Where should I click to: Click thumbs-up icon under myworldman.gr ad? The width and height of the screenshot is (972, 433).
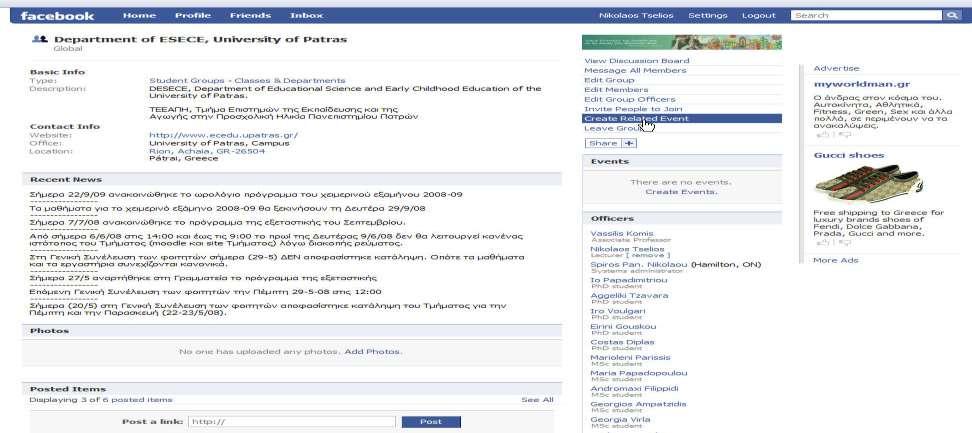[823, 134]
